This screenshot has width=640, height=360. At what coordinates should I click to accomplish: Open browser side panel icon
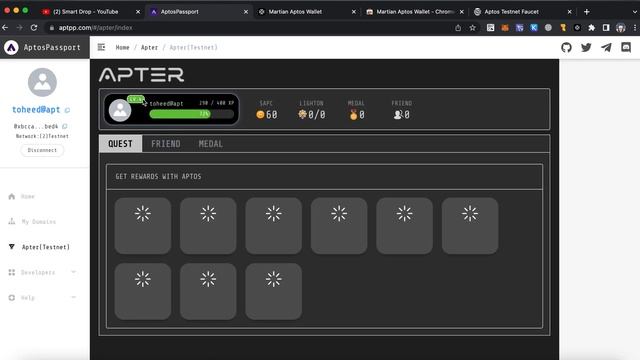[x=606, y=28]
